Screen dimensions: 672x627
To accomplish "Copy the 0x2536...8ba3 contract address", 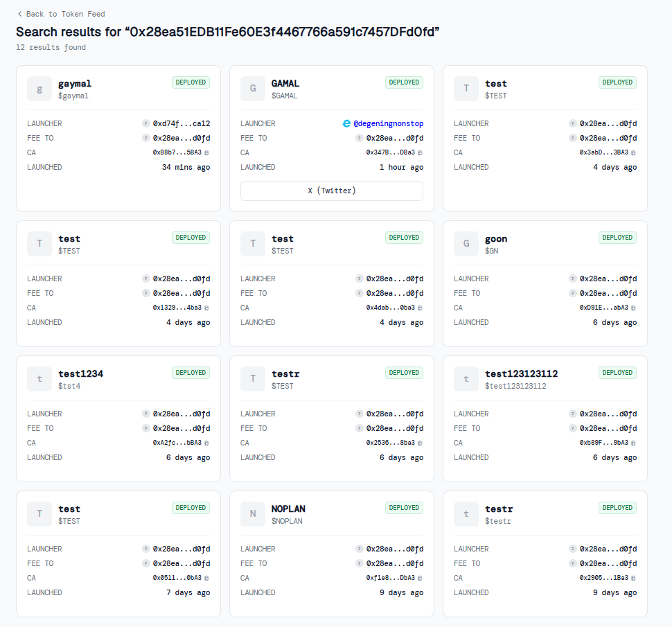I will pyautogui.click(x=420, y=443).
